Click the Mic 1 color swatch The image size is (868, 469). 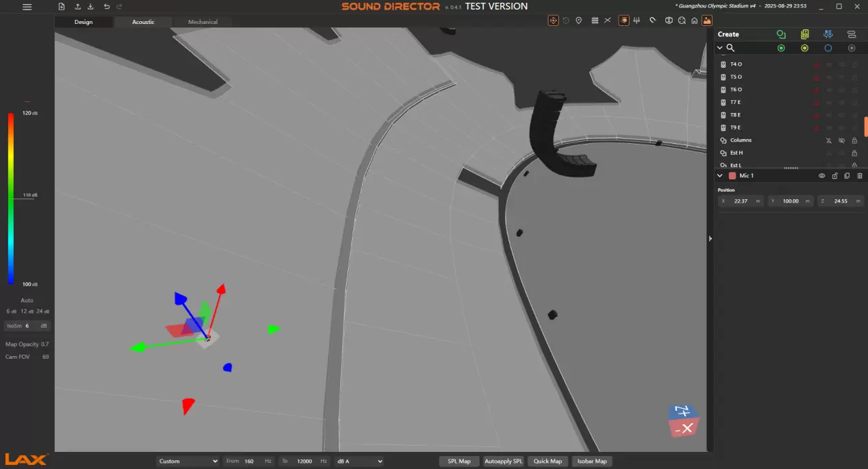732,176
